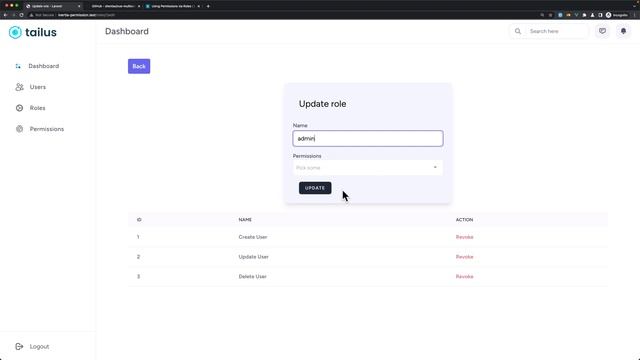The width and height of the screenshot is (640, 360).
Task: Open Permissions in the sidebar
Action: pos(47,129)
